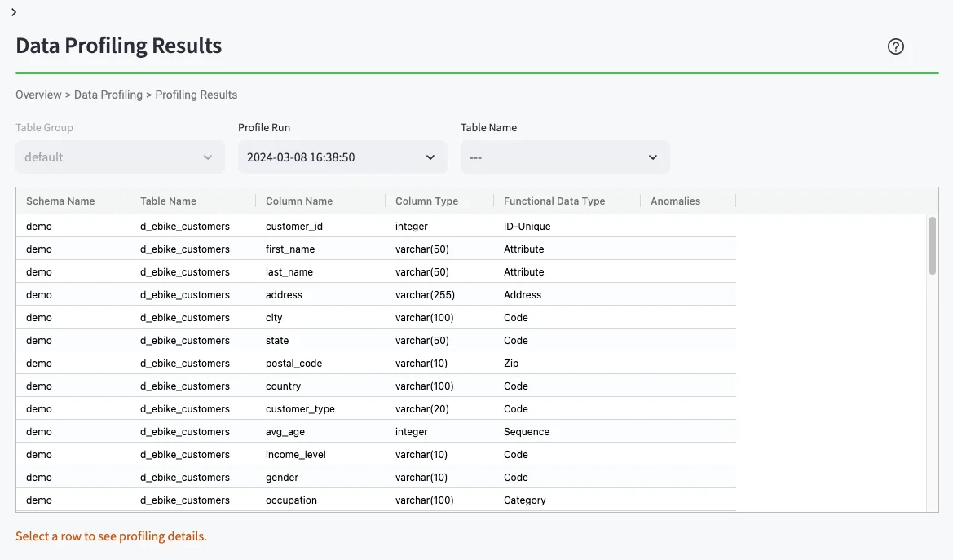953x560 pixels.
Task: Open the Profile Run dropdown chevron
Action: 430,157
